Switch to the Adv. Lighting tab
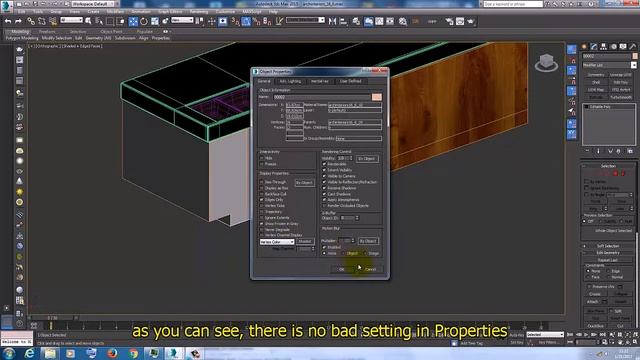640x360 pixels. pyautogui.click(x=290, y=81)
